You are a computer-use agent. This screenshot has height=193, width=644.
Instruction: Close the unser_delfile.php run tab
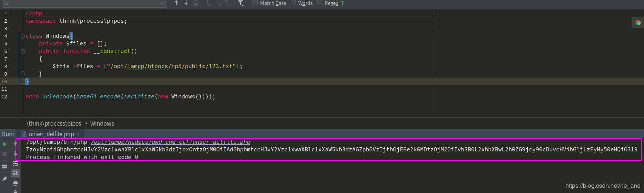tap(78, 134)
